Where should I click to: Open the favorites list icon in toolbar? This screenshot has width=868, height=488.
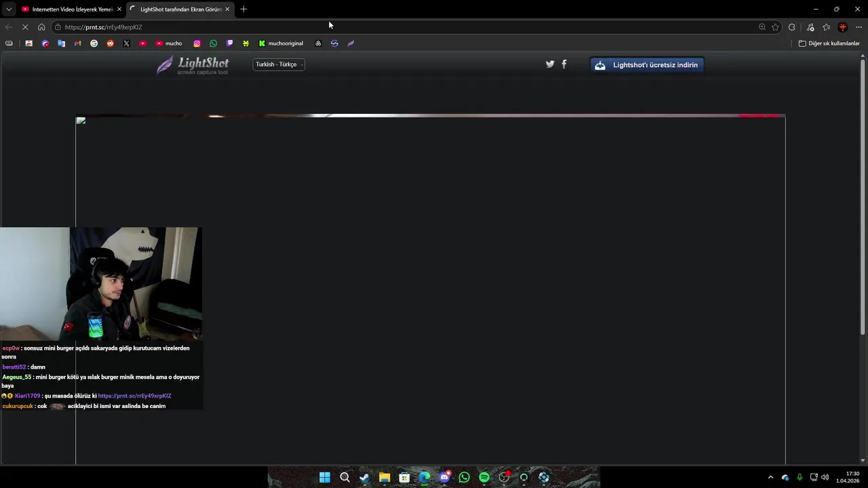826,27
